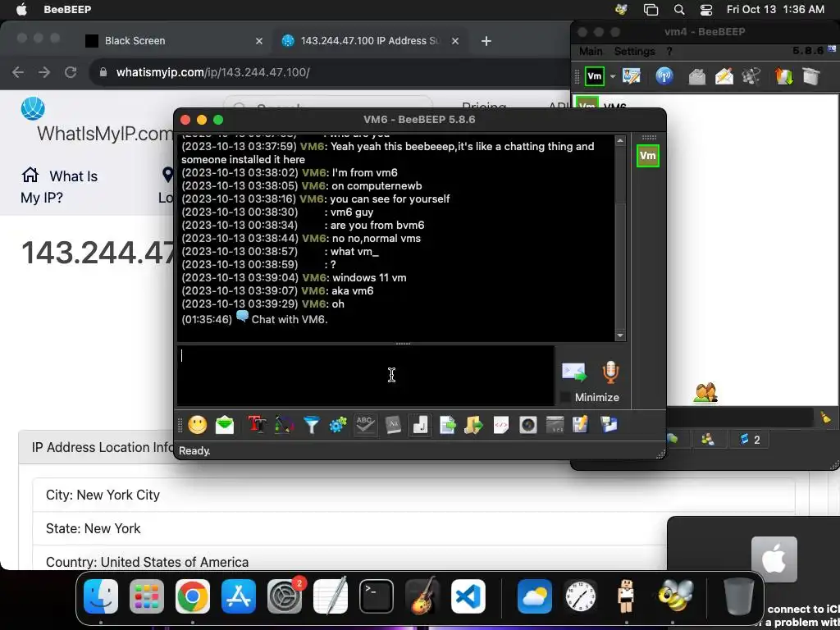Open Visual Studio Code from the Dock
Viewport: 840px width, 630px height.
coord(468,596)
